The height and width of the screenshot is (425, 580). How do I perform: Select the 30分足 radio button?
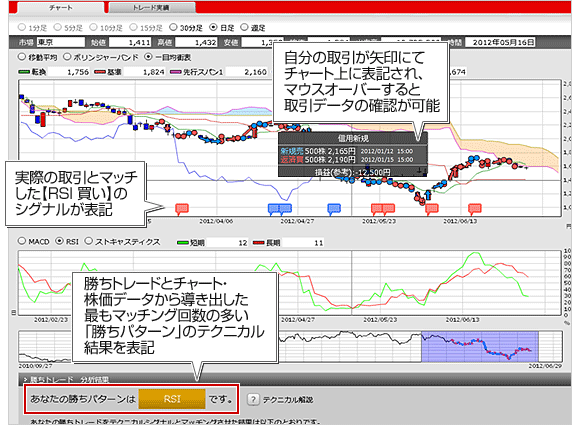coord(173,27)
